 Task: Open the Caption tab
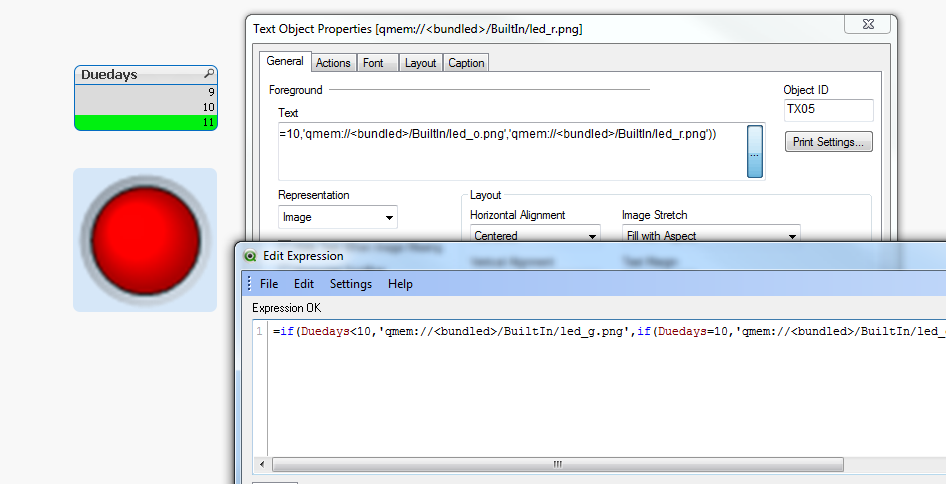tap(466, 63)
